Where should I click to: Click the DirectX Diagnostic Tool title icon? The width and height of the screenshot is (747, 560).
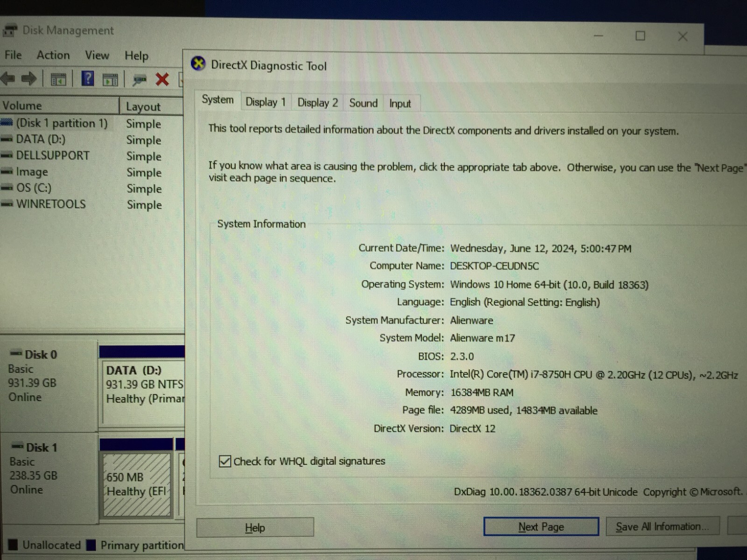point(198,63)
